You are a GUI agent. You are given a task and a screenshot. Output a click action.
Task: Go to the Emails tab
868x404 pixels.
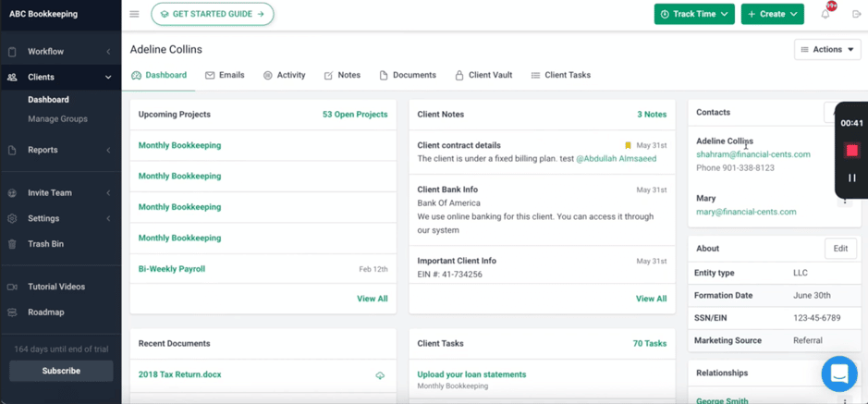point(225,75)
